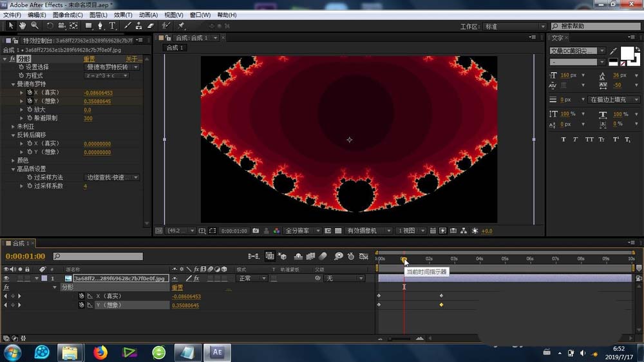The image size is (644, 362).
Task: Open the 效果(T) menu
Action: point(122,15)
